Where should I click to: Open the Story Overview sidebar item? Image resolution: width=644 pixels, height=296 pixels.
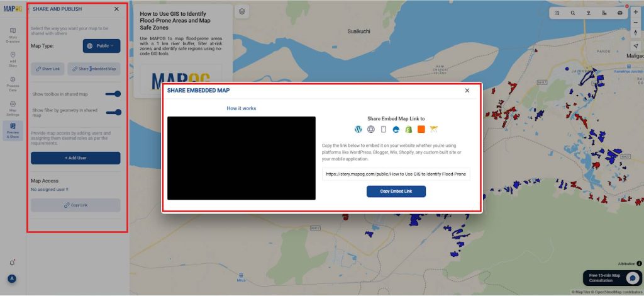13,35
